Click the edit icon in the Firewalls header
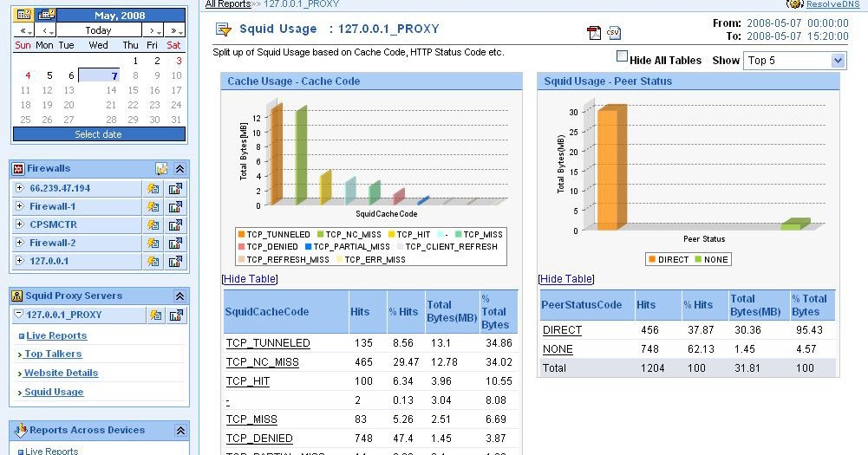 pyautogui.click(x=161, y=169)
